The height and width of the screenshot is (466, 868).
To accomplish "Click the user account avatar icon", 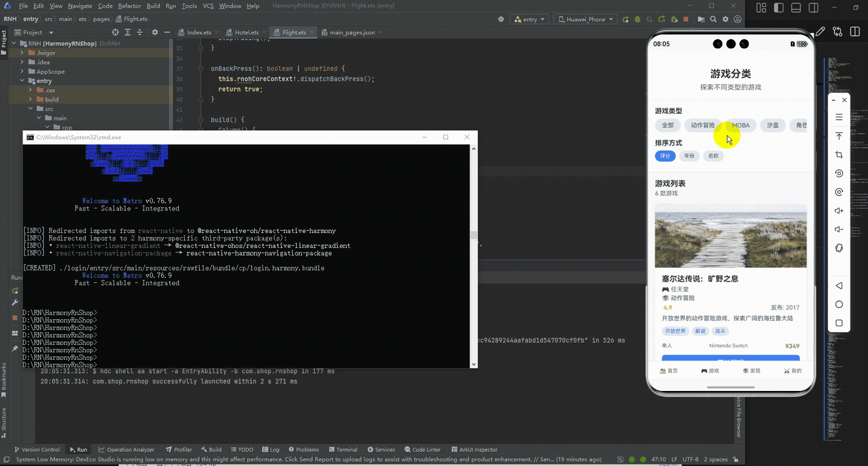I will point(738,19).
